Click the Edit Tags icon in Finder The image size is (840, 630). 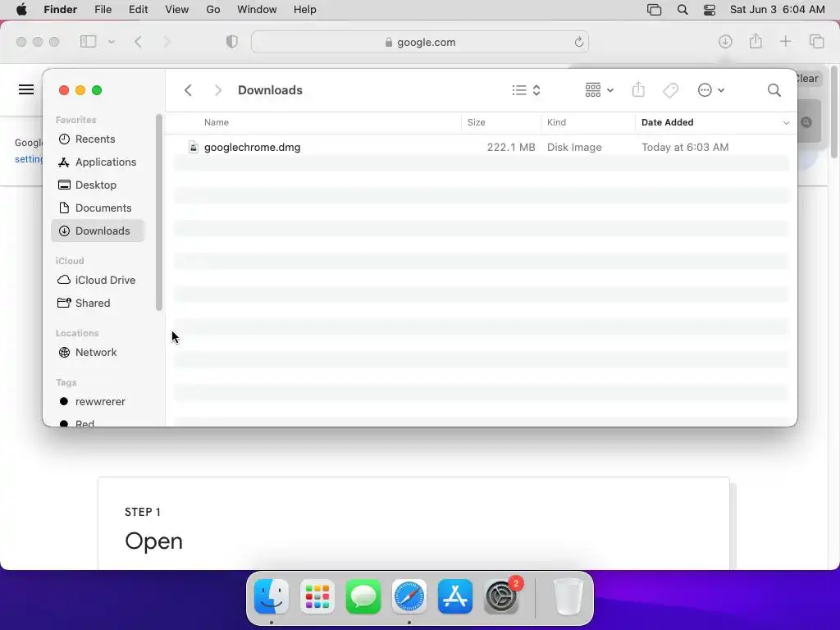[x=670, y=90]
